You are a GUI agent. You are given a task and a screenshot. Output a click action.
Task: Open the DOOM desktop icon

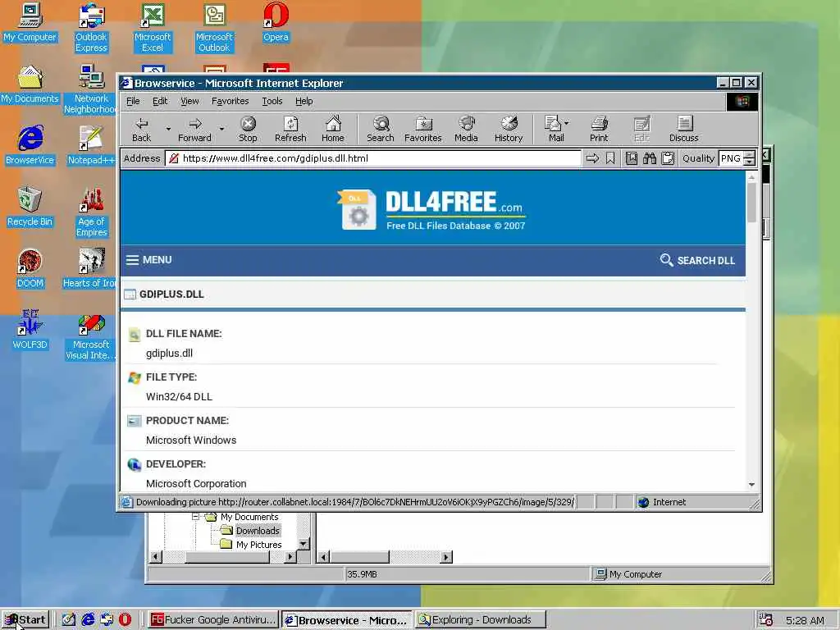[x=30, y=269]
